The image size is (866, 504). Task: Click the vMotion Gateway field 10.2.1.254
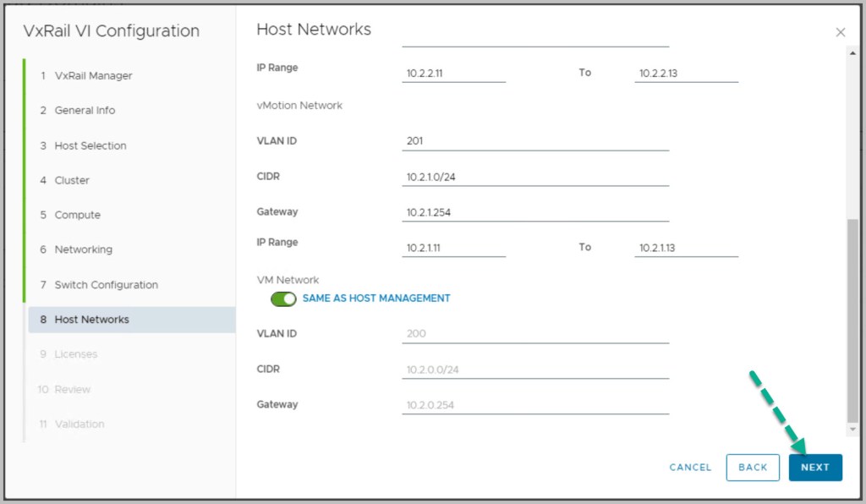point(534,212)
